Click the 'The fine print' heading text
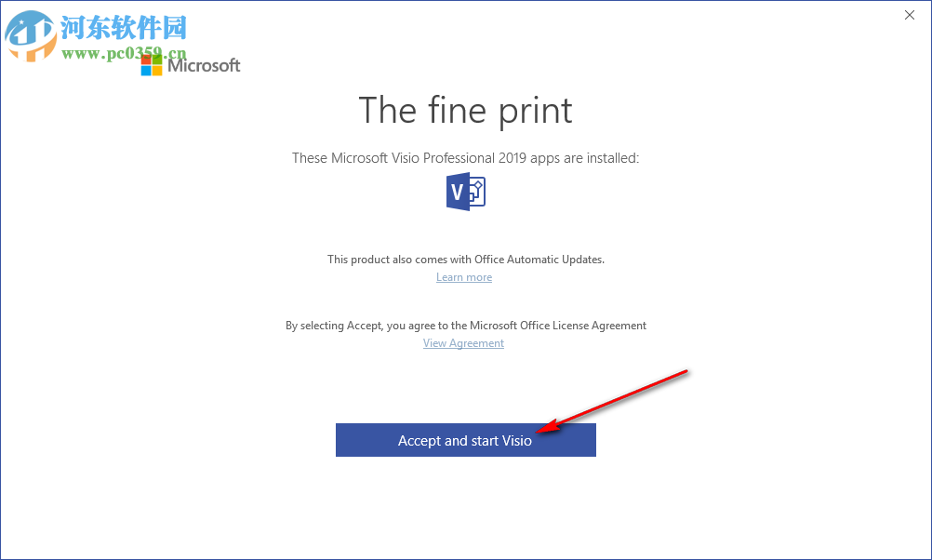Viewport: 932px width, 560px height. (x=465, y=110)
